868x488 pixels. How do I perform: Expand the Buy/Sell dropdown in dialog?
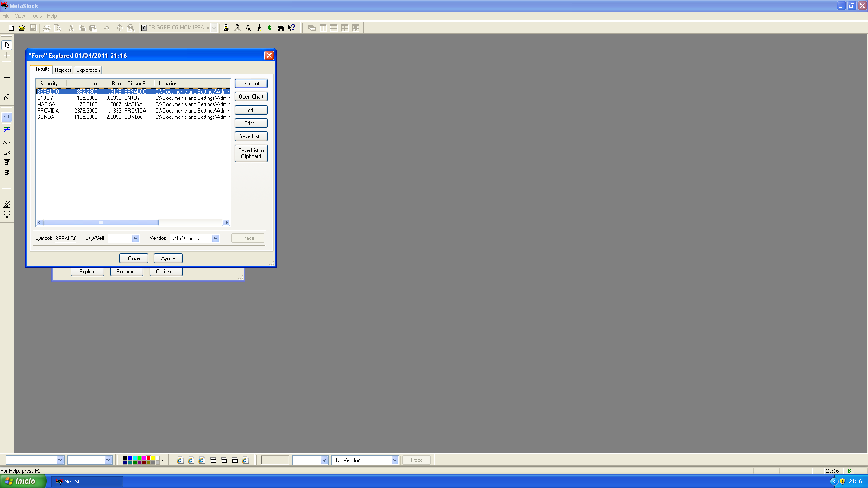click(136, 238)
